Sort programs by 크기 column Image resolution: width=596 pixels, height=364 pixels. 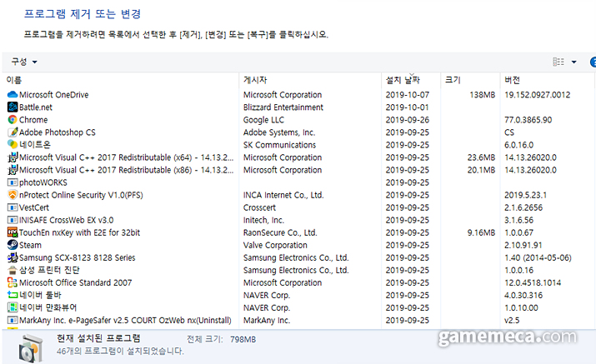pos(453,80)
